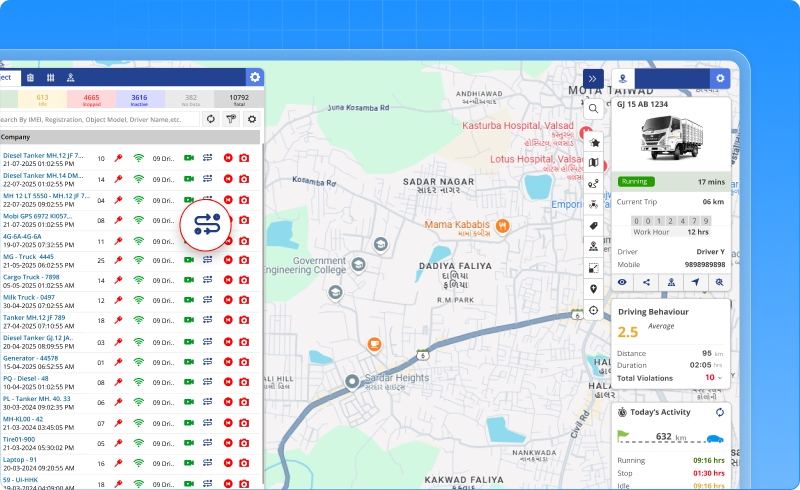Refresh Today's Activity panel
The image size is (800, 490).
tap(718, 412)
